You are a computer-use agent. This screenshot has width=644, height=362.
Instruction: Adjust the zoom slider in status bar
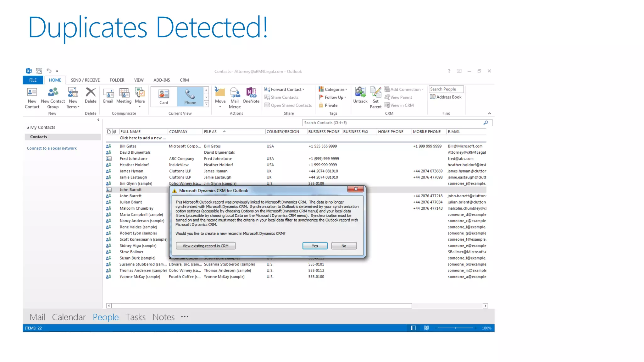[x=455, y=328]
